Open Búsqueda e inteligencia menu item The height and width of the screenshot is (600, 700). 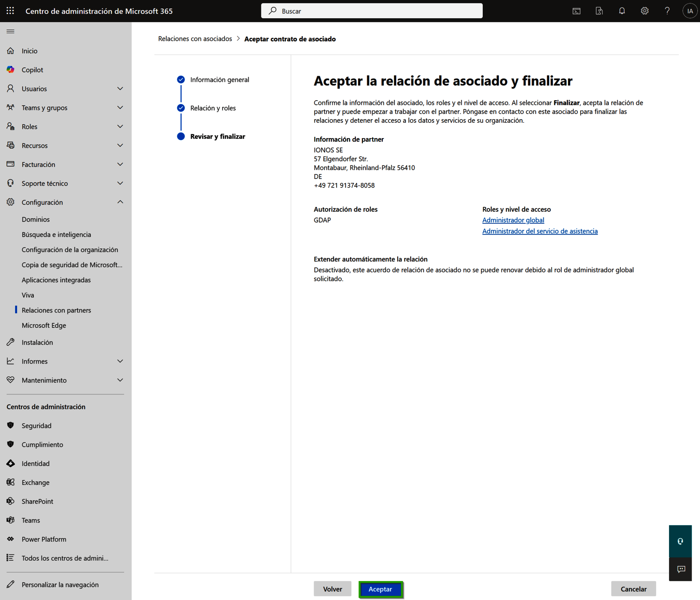click(57, 235)
